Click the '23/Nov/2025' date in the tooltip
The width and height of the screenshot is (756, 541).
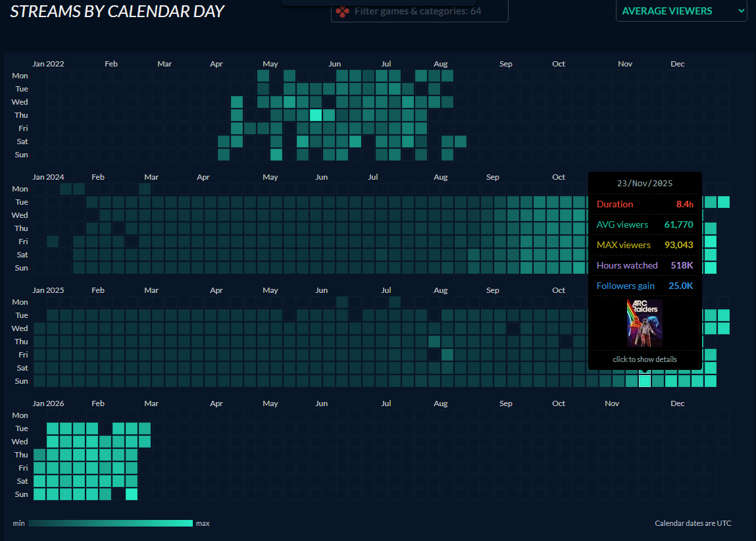coord(645,184)
